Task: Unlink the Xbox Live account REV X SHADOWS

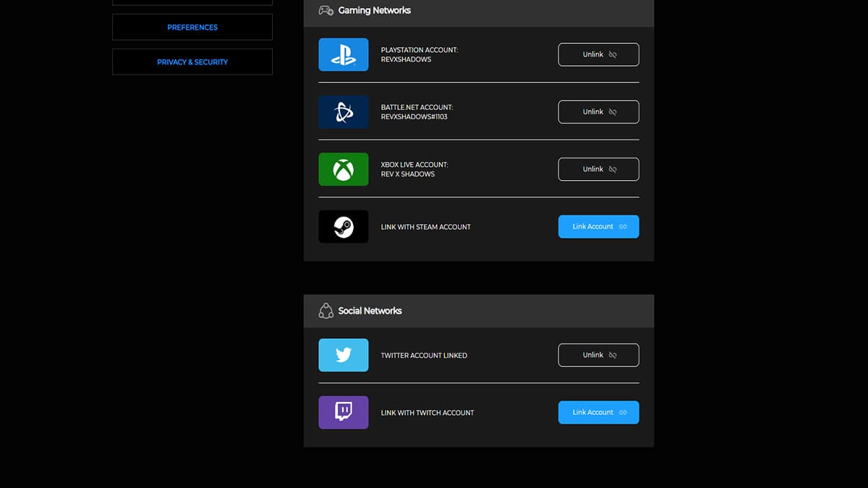Action: (x=598, y=168)
